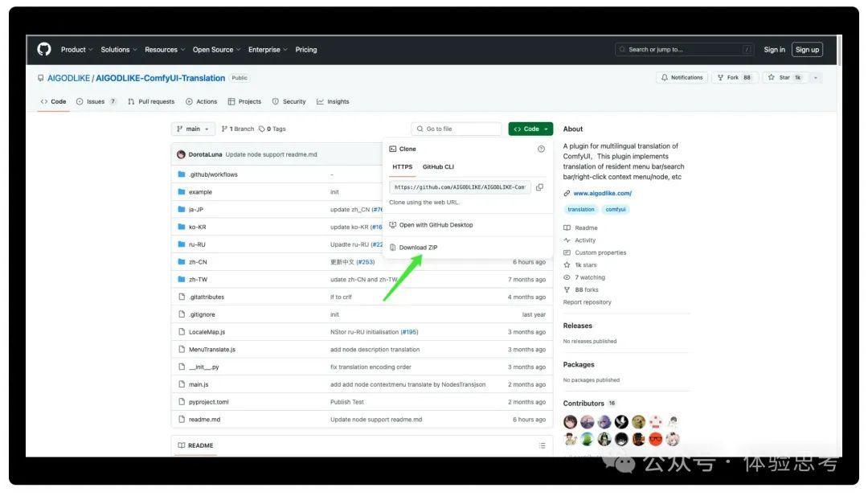
Task: Open the example folder
Action: coord(200,192)
